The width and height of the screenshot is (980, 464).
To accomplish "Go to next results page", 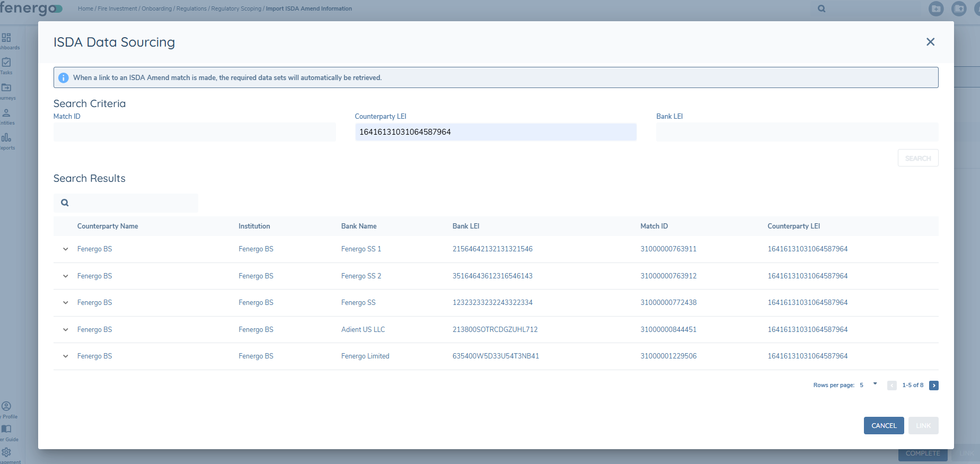I will click(934, 386).
